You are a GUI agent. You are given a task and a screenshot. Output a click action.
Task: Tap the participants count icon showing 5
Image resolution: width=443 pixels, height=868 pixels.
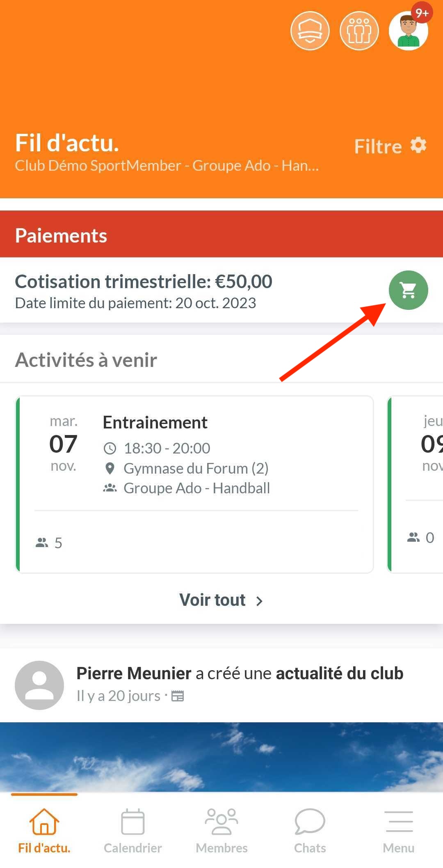coord(42,543)
